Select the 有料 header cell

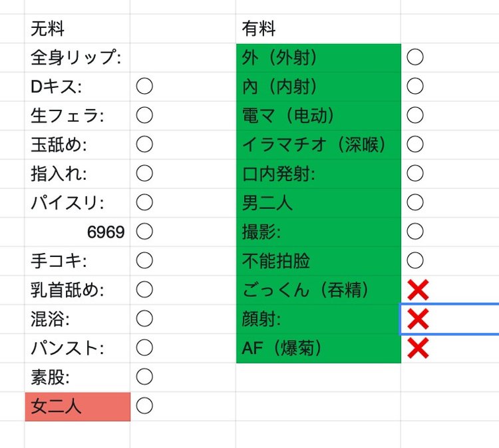[x=318, y=29]
